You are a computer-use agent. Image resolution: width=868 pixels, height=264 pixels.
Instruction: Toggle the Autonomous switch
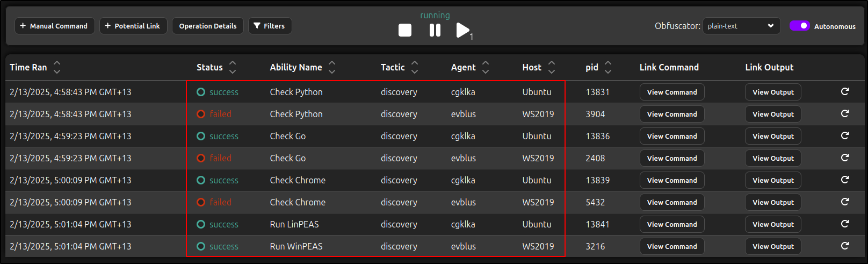coord(799,26)
